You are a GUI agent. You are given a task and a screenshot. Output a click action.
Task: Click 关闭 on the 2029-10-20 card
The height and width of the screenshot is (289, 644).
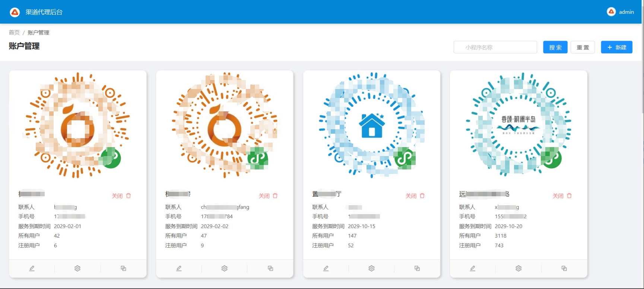coord(558,196)
